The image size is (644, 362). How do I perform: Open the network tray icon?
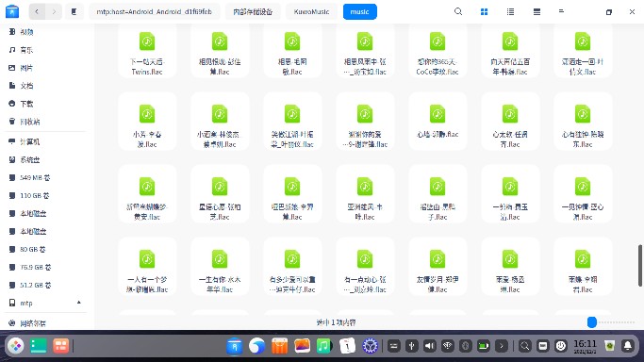coord(448,346)
